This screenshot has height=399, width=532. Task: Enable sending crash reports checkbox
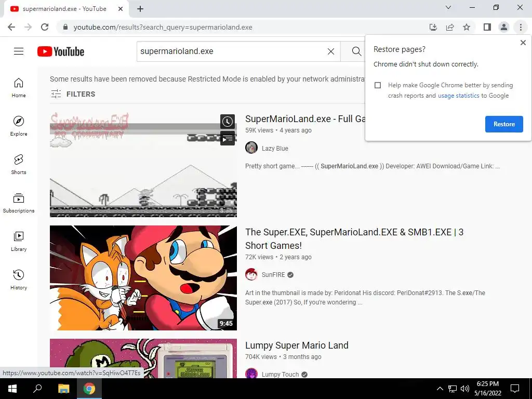coord(378,85)
